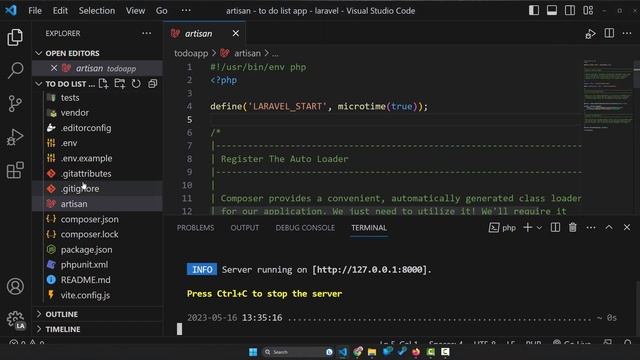Expand the Timeline section
This screenshot has height=360, width=640.
point(97,329)
